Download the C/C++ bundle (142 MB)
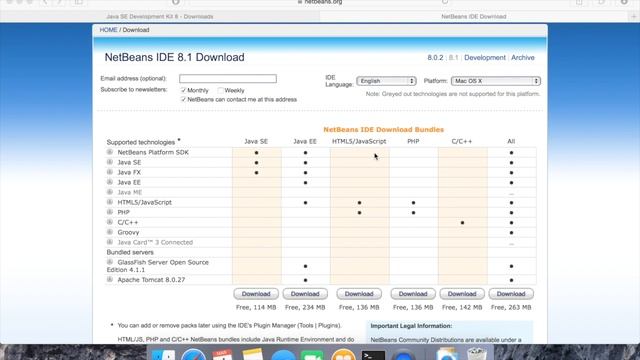This screenshot has width=640, height=360. [x=462, y=294]
